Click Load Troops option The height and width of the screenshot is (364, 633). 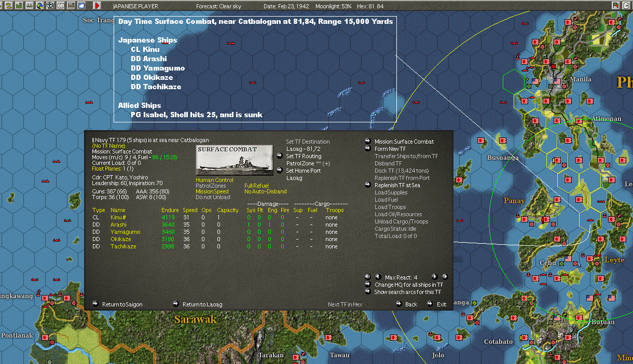[x=390, y=207]
